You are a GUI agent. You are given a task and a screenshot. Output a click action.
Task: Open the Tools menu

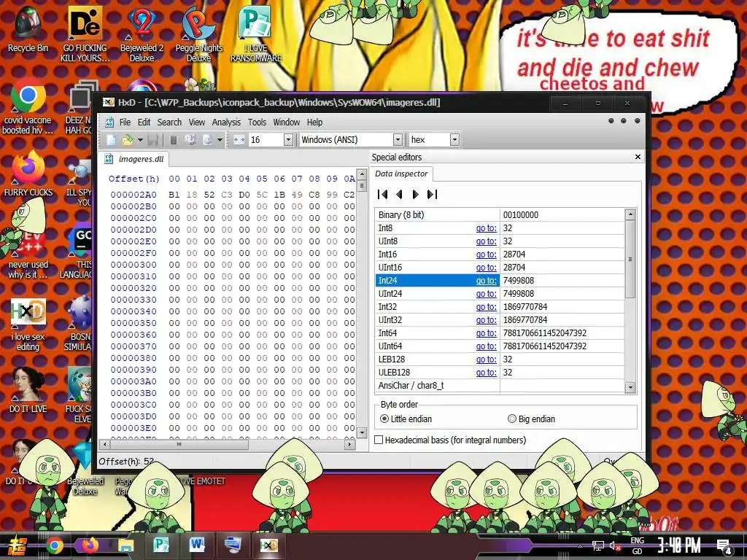coord(257,122)
